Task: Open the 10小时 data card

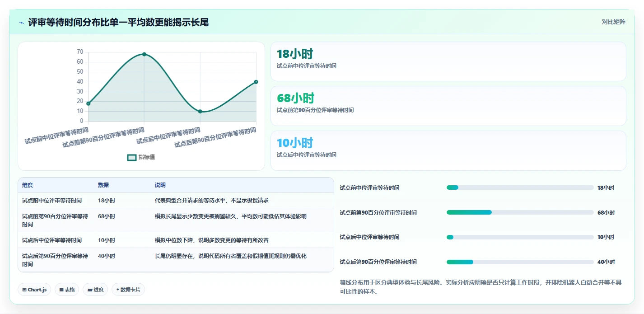Action: click(448, 150)
